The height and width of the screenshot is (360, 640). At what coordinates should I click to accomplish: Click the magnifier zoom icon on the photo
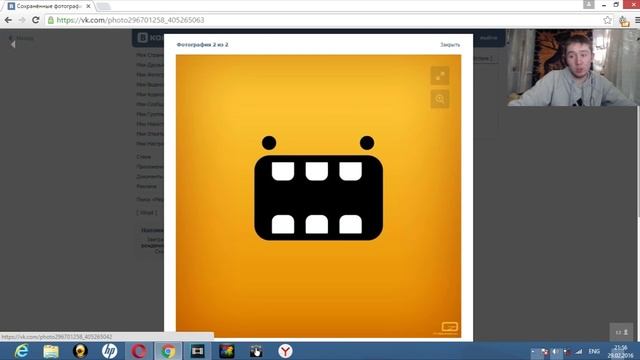click(x=440, y=99)
